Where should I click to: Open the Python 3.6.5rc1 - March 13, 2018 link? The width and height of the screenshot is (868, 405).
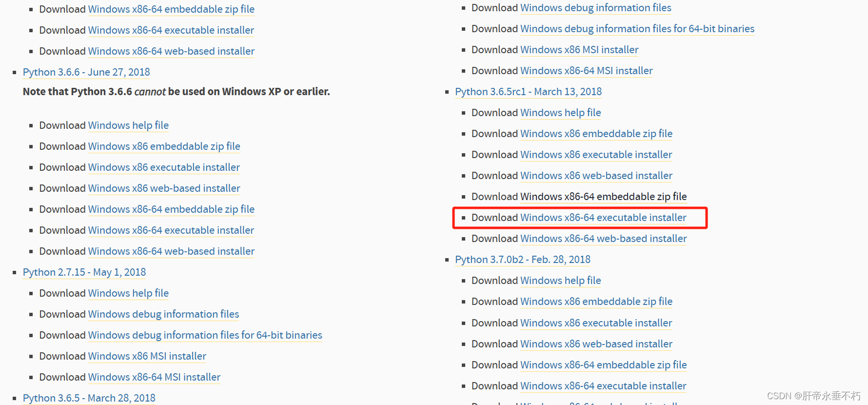click(x=528, y=92)
